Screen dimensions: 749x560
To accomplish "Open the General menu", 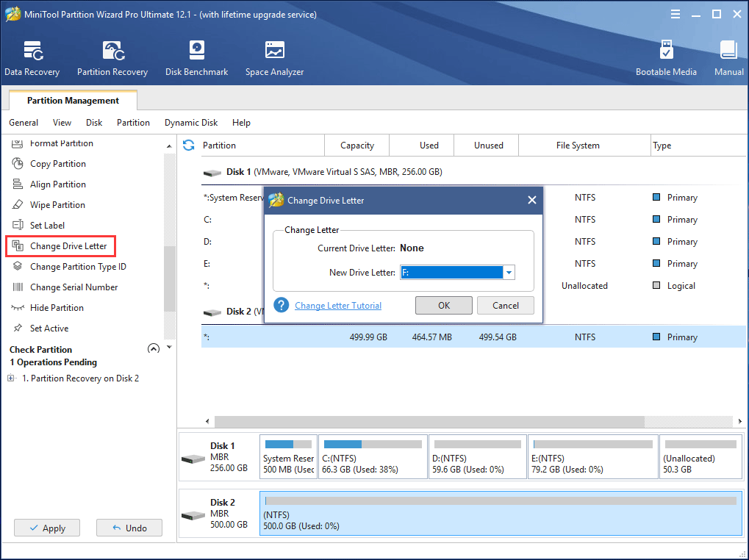I will pos(24,123).
